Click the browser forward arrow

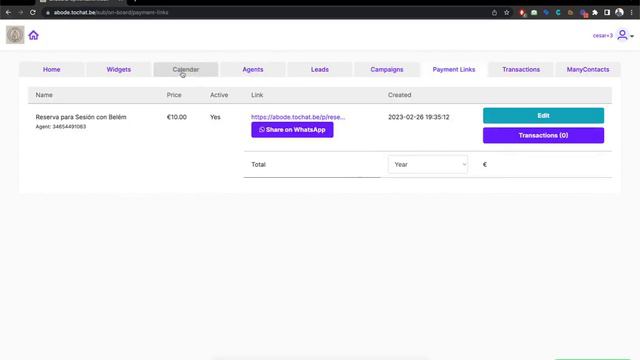coord(20,12)
